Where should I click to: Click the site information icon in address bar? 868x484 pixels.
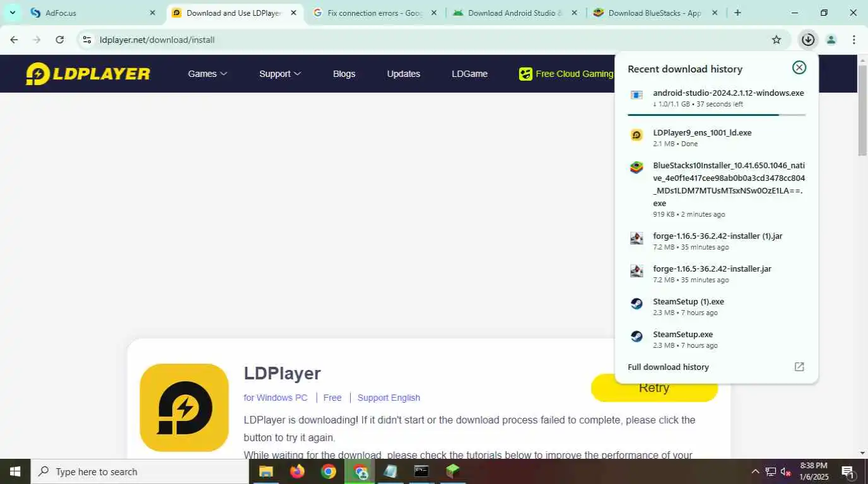[x=87, y=40]
